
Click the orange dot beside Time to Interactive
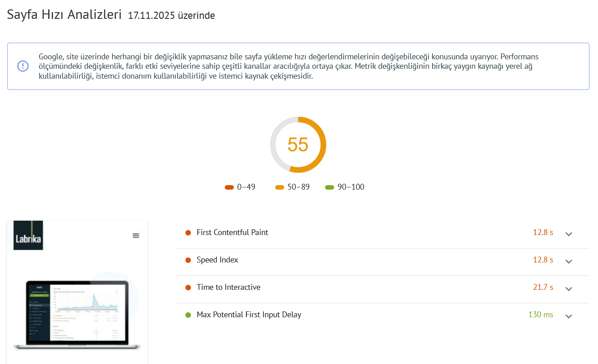pos(187,288)
